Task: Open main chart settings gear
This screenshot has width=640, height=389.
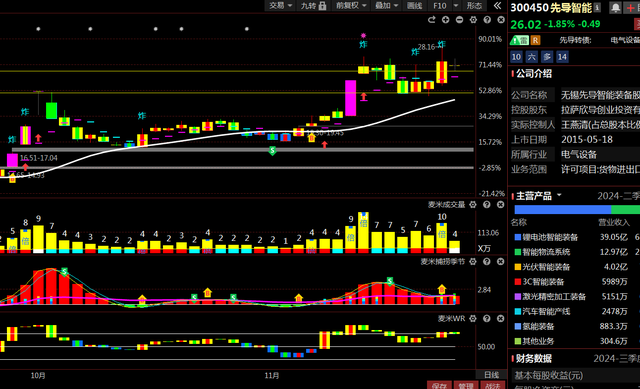Action: click(x=473, y=20)
